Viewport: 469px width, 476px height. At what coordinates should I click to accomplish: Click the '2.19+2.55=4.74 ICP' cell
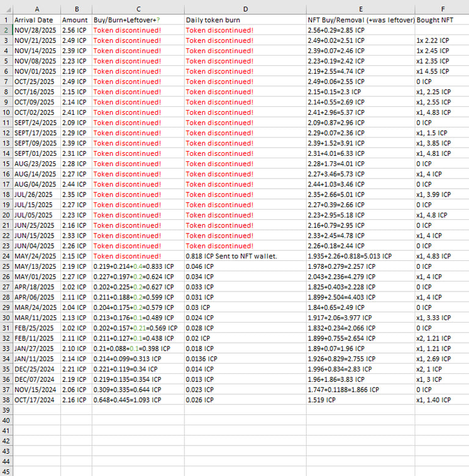[360, 71]
